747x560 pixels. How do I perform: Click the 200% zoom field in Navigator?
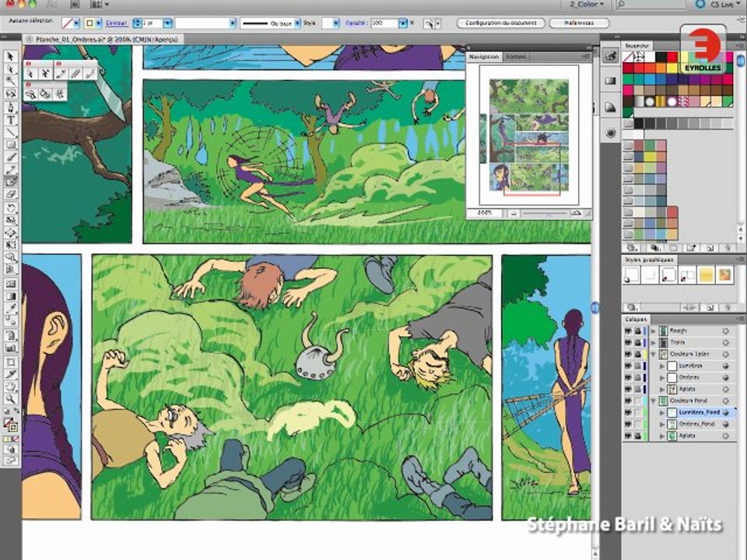(485, 213)
